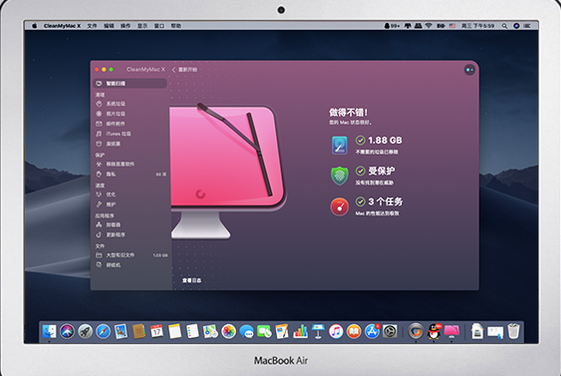Open Siri from the menu bar

click(516, 26)
